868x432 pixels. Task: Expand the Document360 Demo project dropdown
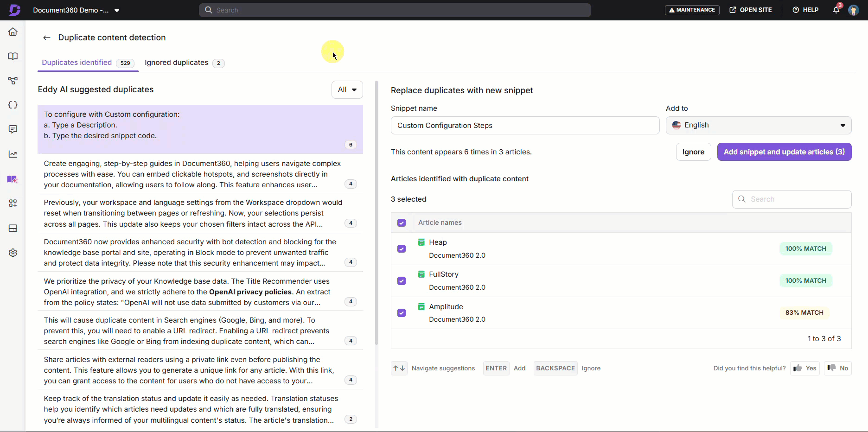pos(117,11)
